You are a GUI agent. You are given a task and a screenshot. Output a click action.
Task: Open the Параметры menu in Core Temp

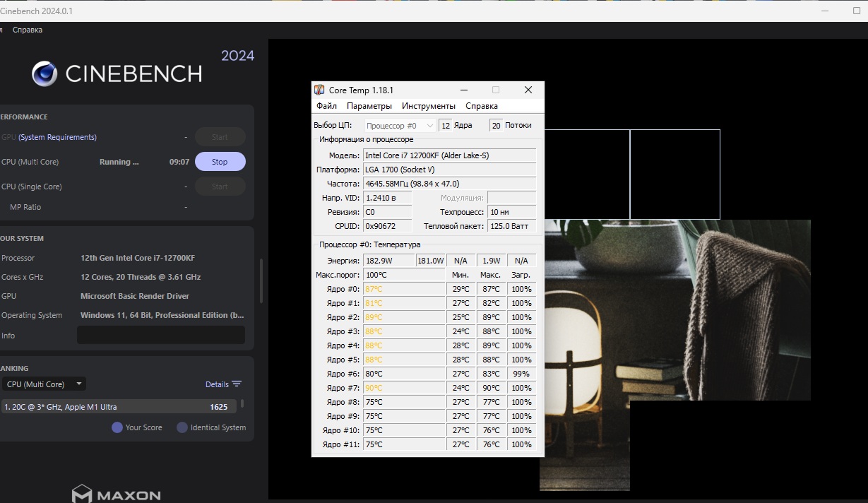(x=369, y=106)
